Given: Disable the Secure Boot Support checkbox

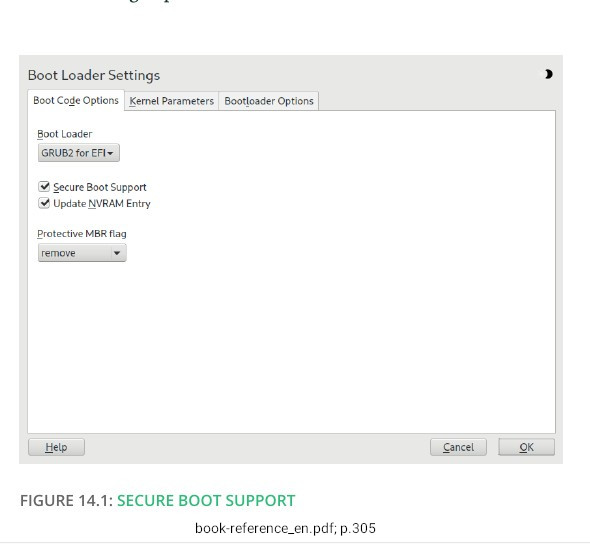Looking at the screenshot, I should click(x=44, y=187).
